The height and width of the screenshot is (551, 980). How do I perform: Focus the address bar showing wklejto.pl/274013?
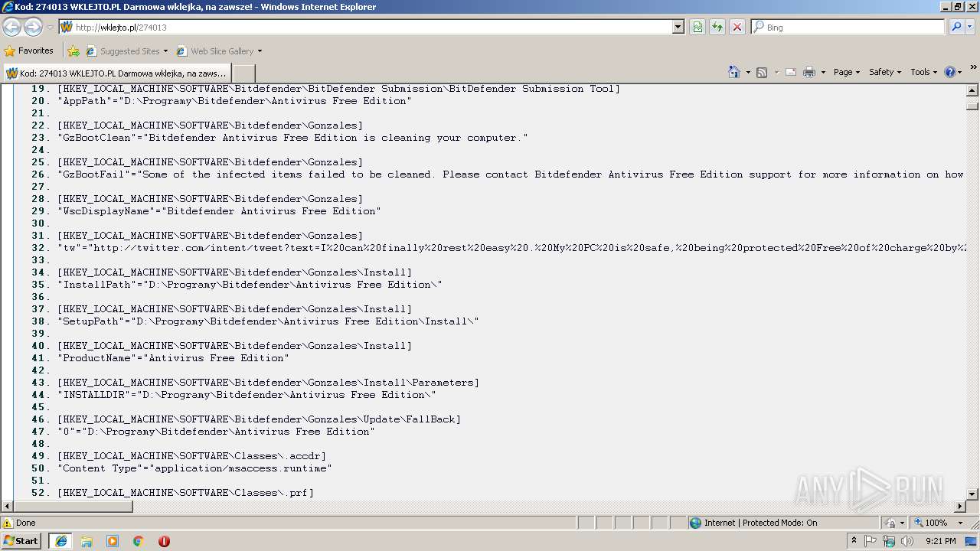[x=367, y=27]
